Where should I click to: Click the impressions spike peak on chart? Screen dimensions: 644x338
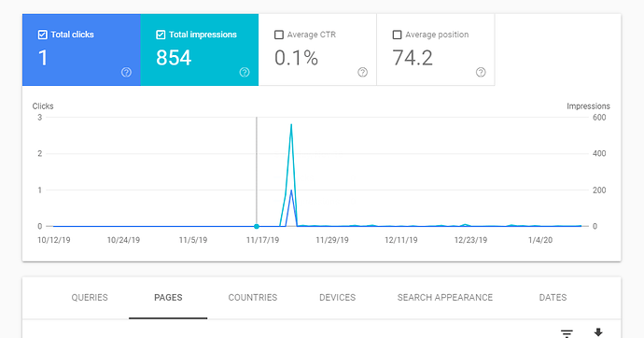[x=291, y=124]
